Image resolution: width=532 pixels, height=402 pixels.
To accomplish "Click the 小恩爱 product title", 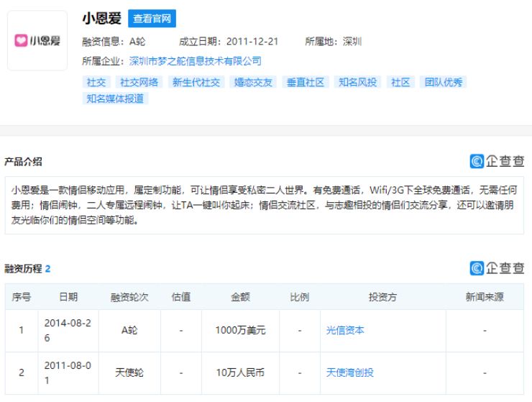I will pos(102,18).
